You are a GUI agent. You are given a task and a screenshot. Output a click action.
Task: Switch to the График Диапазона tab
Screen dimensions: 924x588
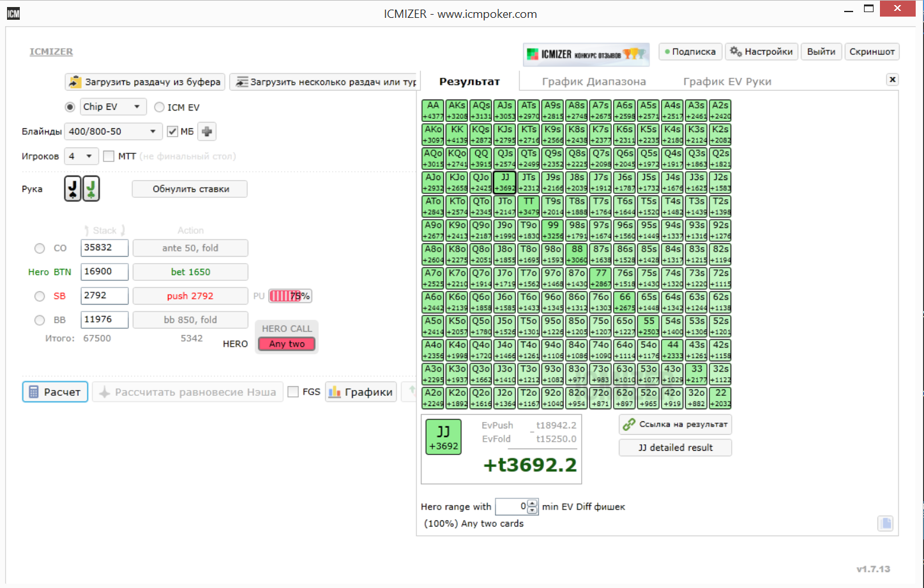pyautogui.click(x=594, y=82)
